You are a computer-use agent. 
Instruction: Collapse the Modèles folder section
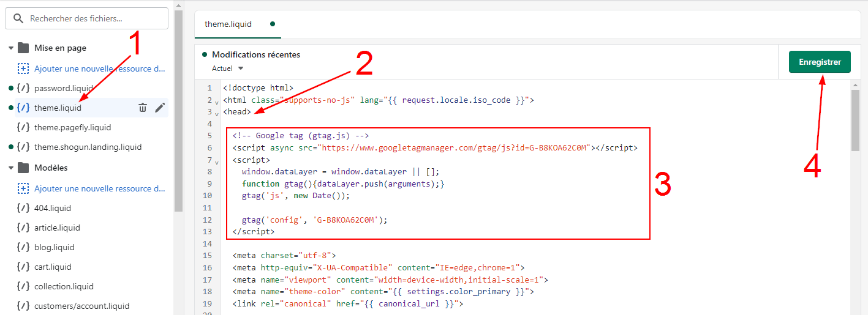click(11, 168)
